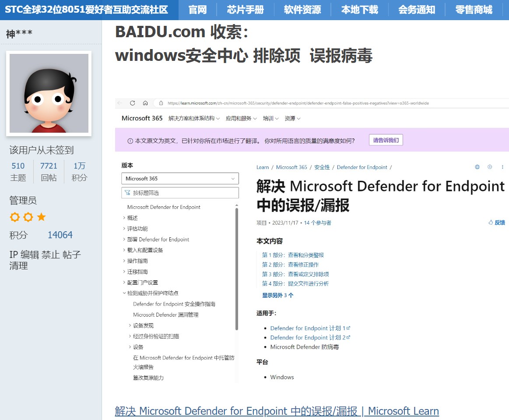Click the 14 个参与者 link
This screenshot has width=509, height=420.
coord(317,223)
